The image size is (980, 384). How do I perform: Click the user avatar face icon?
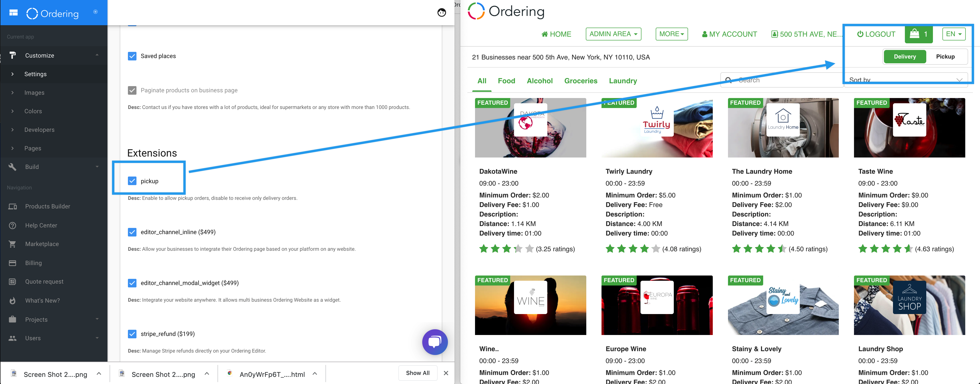click(441, 13)
